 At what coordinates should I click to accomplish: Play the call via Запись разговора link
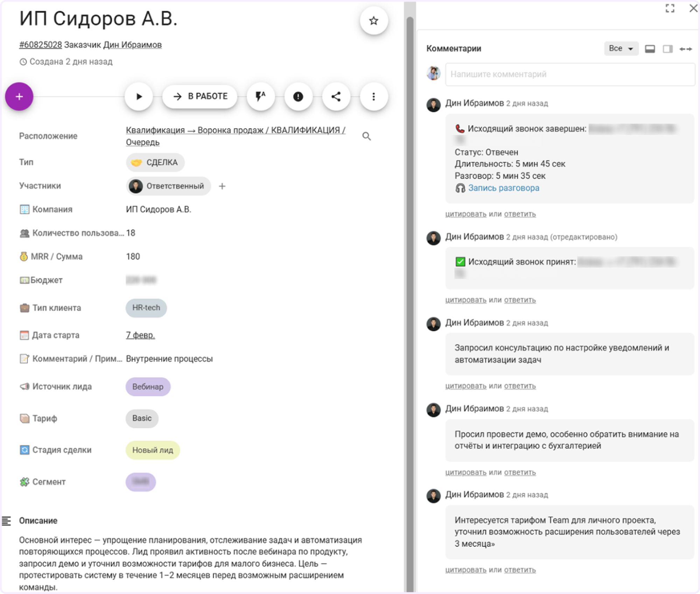[503, 188]
